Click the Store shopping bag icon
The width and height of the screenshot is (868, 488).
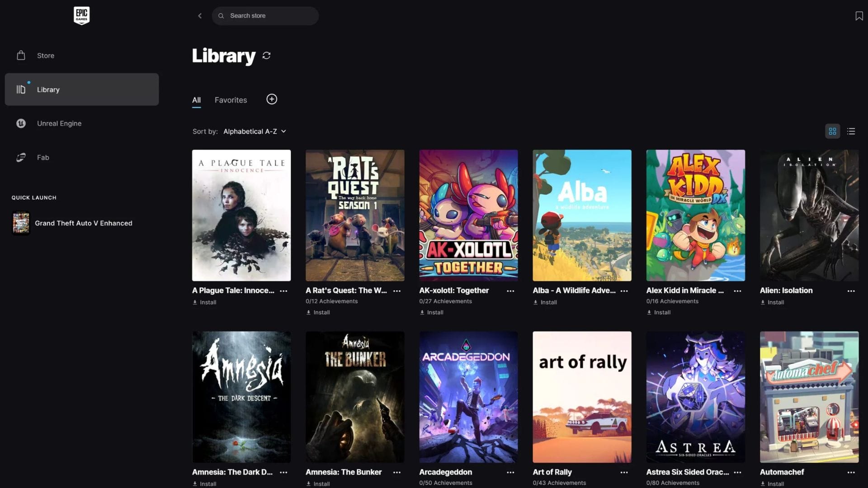click(x=21, y=55)
